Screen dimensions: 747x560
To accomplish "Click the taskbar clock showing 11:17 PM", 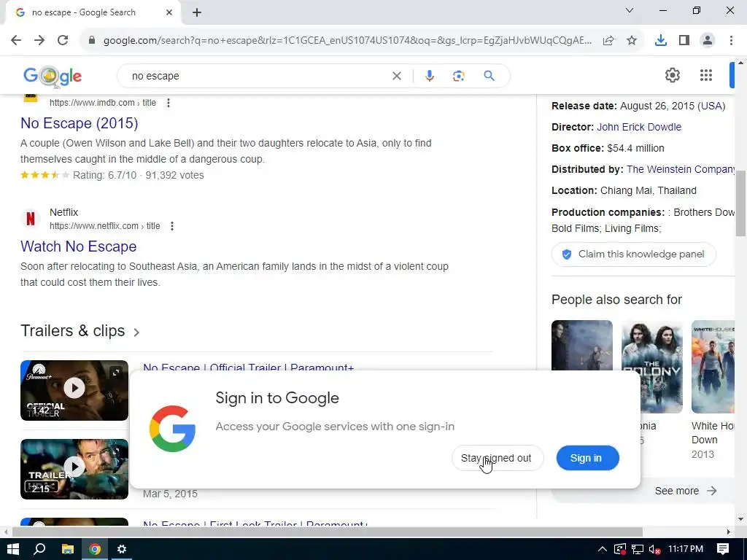I will pos(686,549).
